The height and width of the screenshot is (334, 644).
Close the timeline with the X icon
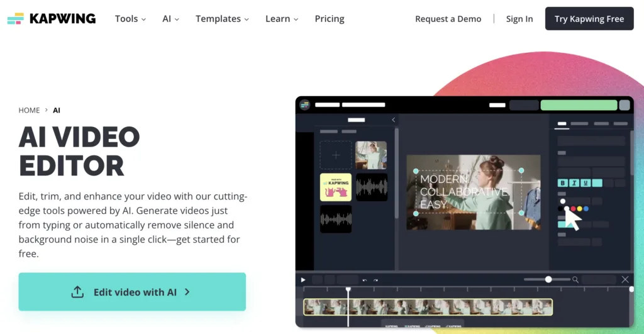pyautogui.click(x=625, y=279)
